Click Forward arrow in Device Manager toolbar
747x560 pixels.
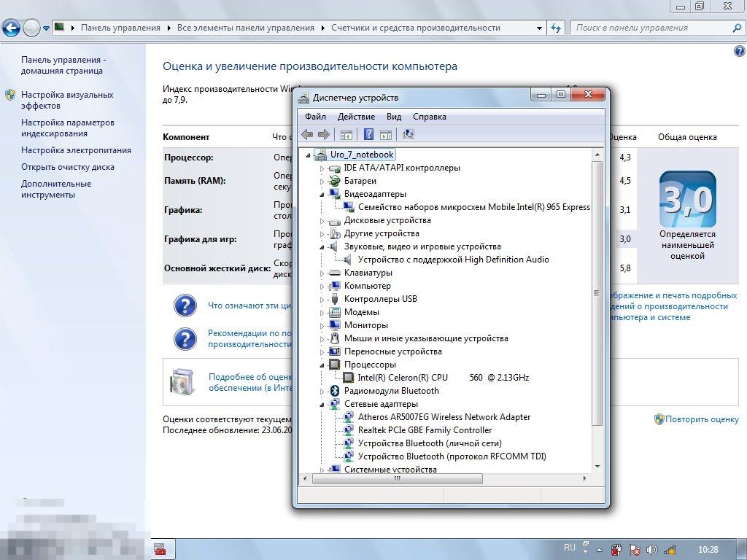[x=323, y=135]
